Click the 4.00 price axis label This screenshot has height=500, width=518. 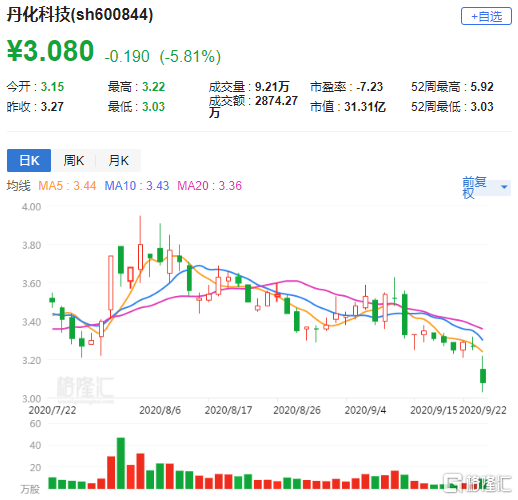(31, 207)
